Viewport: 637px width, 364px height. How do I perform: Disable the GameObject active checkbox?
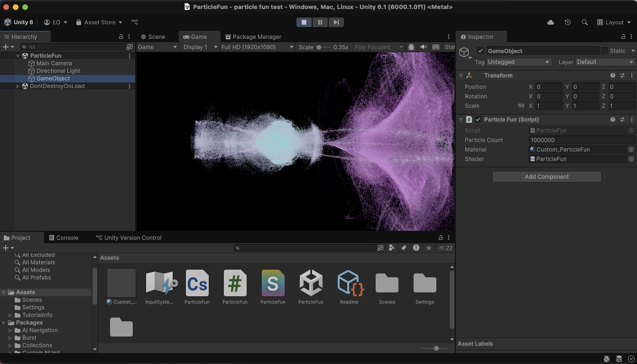point(480,51)
